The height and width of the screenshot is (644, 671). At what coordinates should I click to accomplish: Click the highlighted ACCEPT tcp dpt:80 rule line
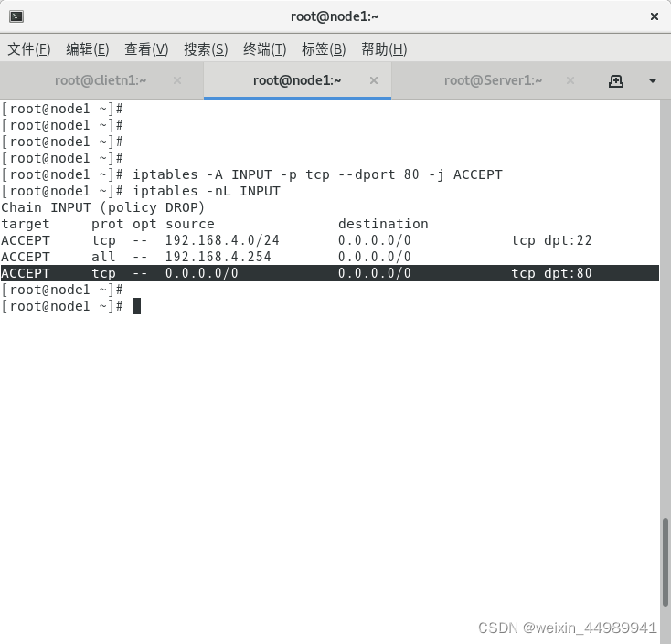pos(329,273)
